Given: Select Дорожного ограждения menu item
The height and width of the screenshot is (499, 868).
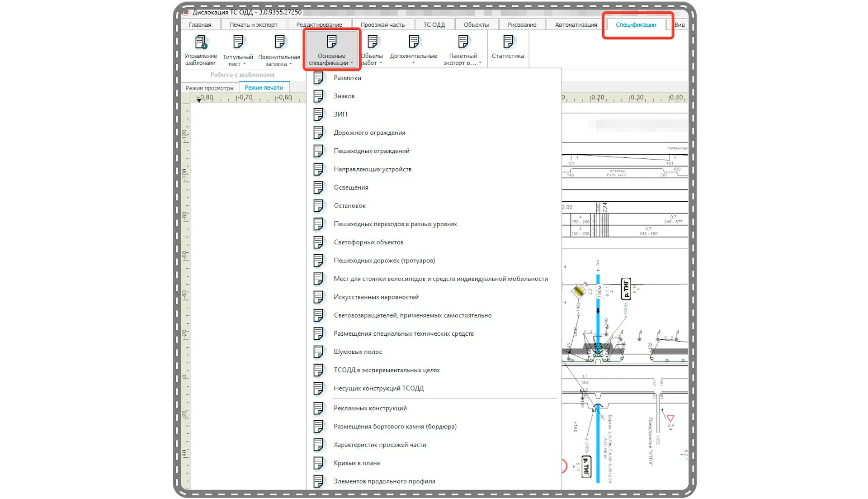Looking at the screenshot, I should 369,133.
